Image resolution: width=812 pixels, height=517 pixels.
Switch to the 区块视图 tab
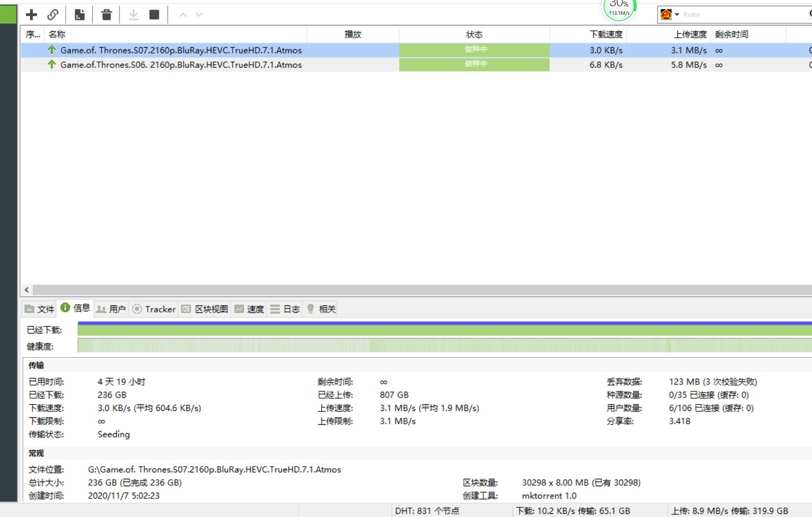pyautogui.click(x=205, y=309)
